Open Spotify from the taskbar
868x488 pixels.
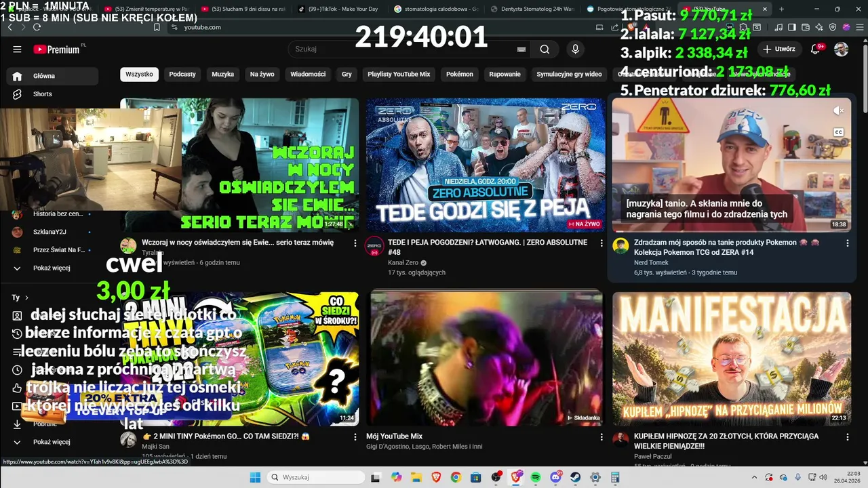point(536,477)
